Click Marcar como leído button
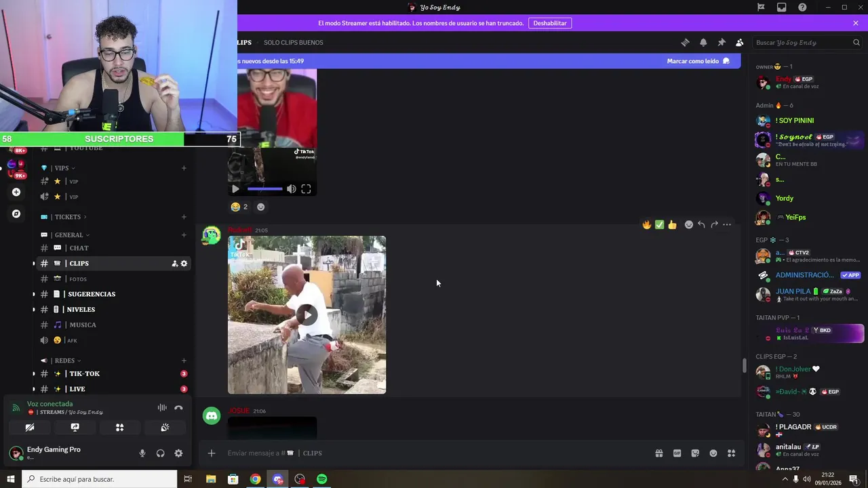Screen dimensions: 868x488 tap(698, 61)
